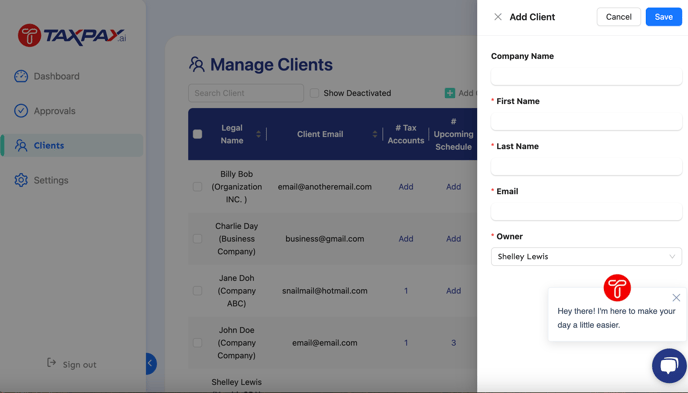Close the Add Client panel with X
The width and height of the screenshot is (688, 393).
(x=498, y=17)
